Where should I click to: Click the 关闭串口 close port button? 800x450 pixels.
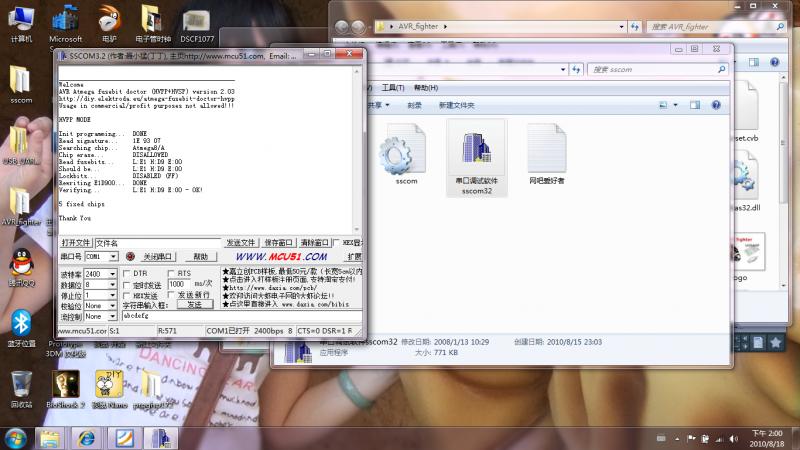pos(158,257)
